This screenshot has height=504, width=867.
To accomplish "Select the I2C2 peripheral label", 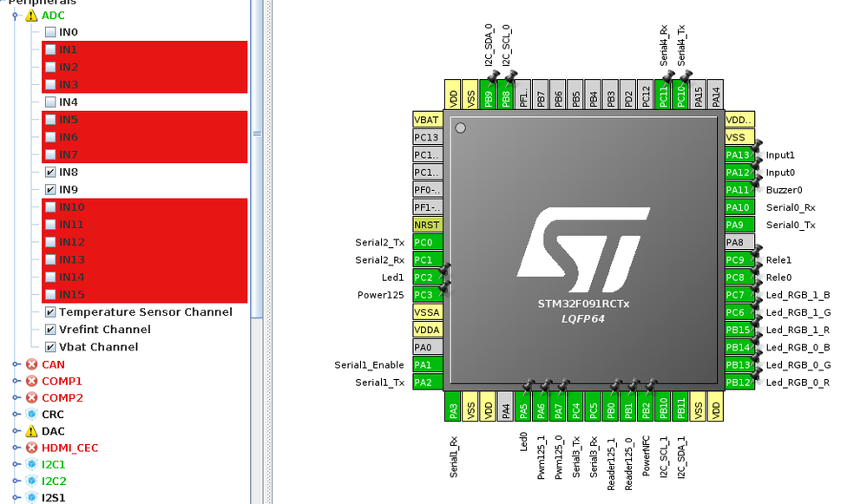I will [54, 481].
